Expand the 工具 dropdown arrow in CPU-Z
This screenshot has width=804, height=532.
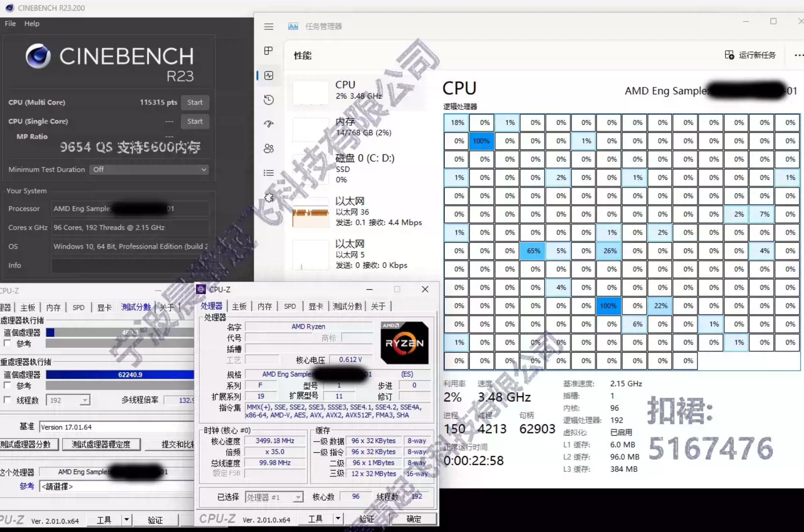[337, 518]
